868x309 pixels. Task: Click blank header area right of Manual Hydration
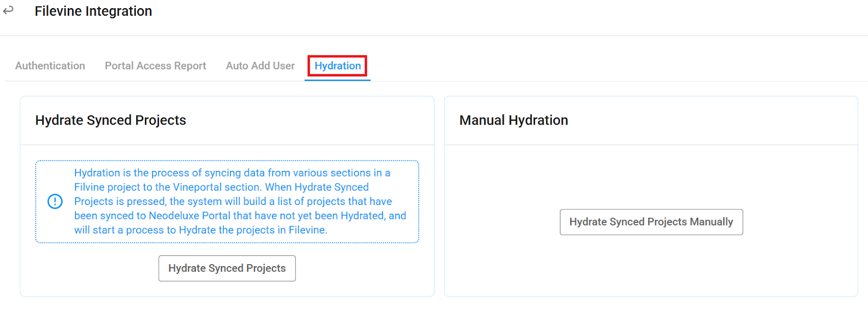click(x=711, y=120)
